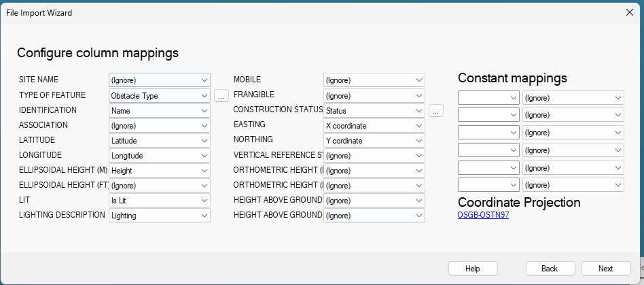This screenshot has width=644, height=285.
Task: Go Back to the previous wizard step
Action: click(x=550, y=269)
